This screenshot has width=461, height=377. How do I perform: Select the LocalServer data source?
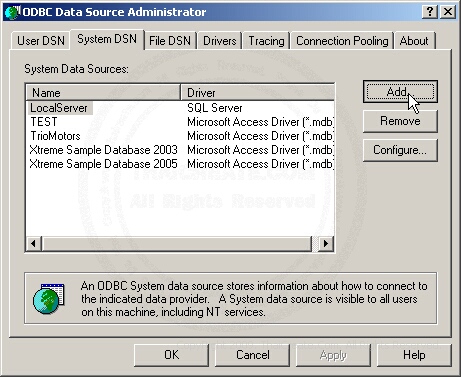click(59, 108)
